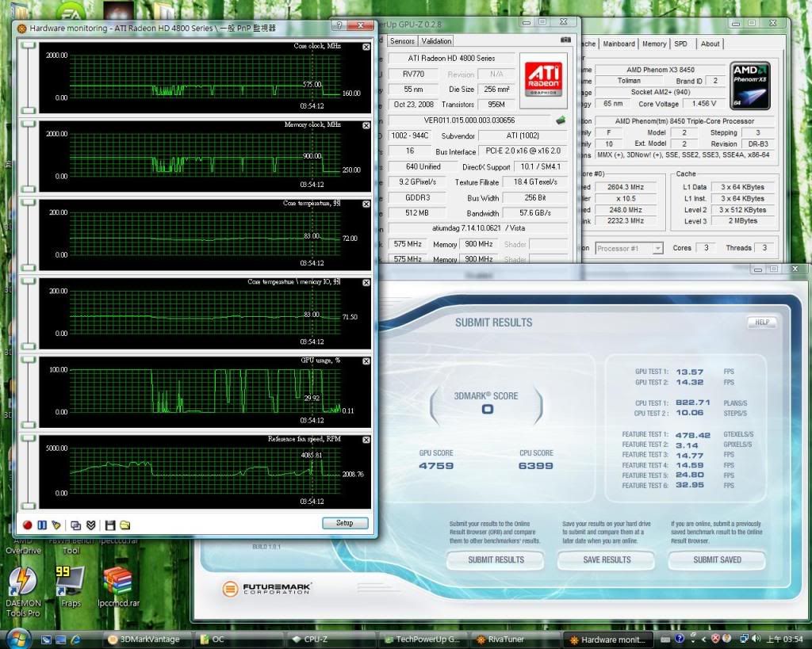Open the Windows Start orb
The height and width of the screenshot is (649, 812).
tap(19, 639)
